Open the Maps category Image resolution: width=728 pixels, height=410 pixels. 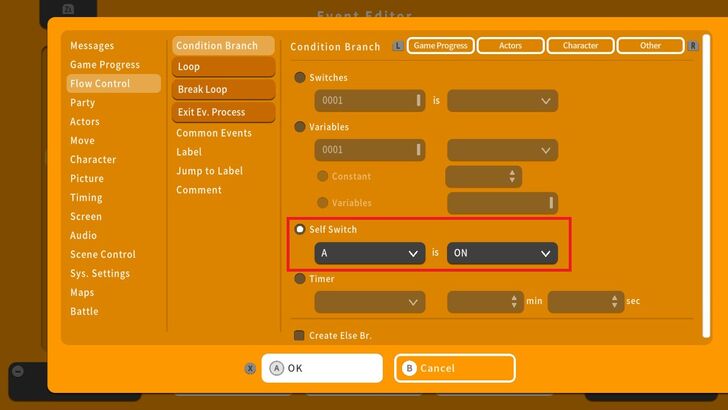82,293
